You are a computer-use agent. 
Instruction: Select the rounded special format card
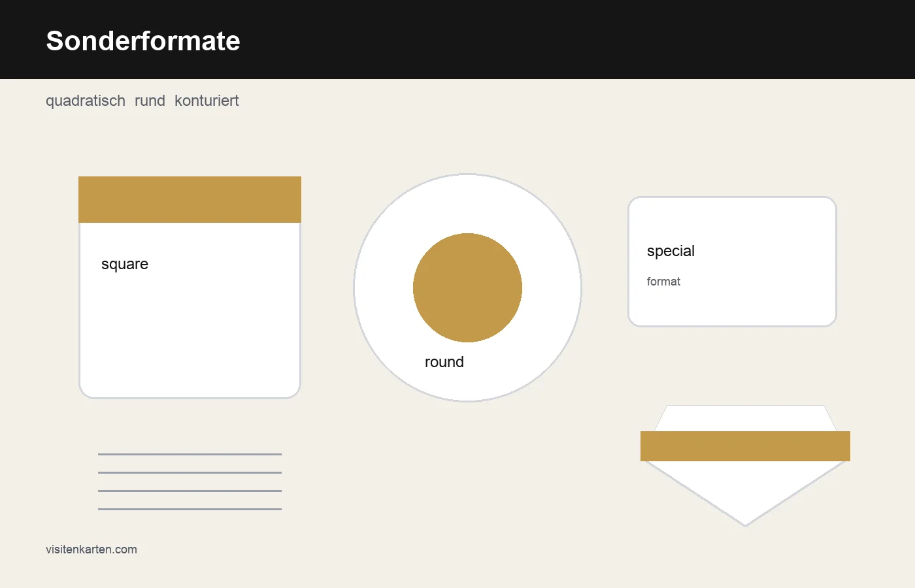coord(732,261)
